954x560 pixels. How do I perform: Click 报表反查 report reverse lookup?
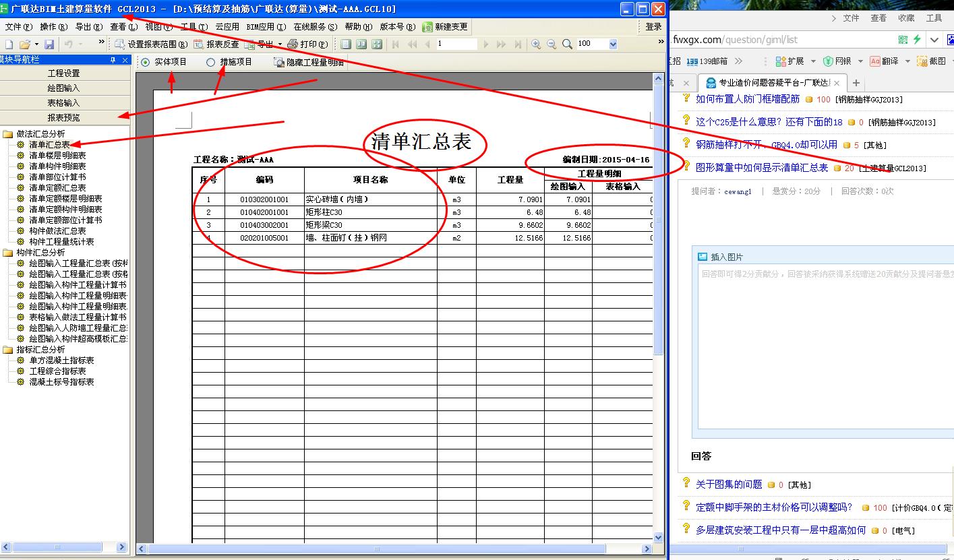pos(216,44)
